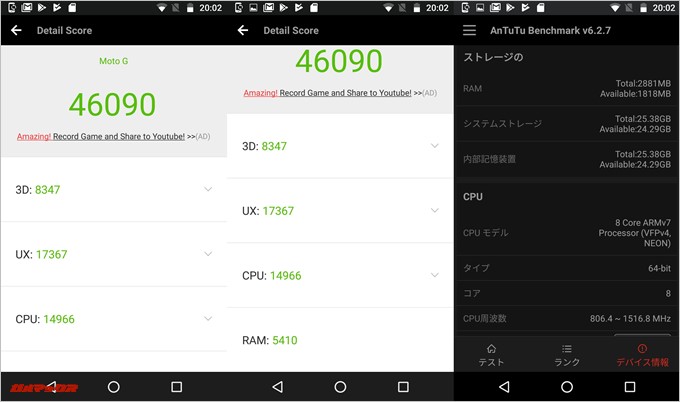Tap the list icon of the ランク tab
The width and height of the screenshot is (680, 402).
tap(567, 349)
